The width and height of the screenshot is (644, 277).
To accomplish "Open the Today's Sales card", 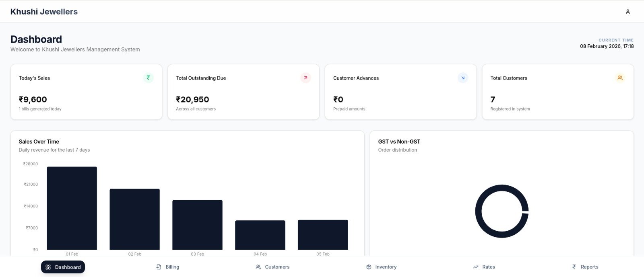I will 86,92.
